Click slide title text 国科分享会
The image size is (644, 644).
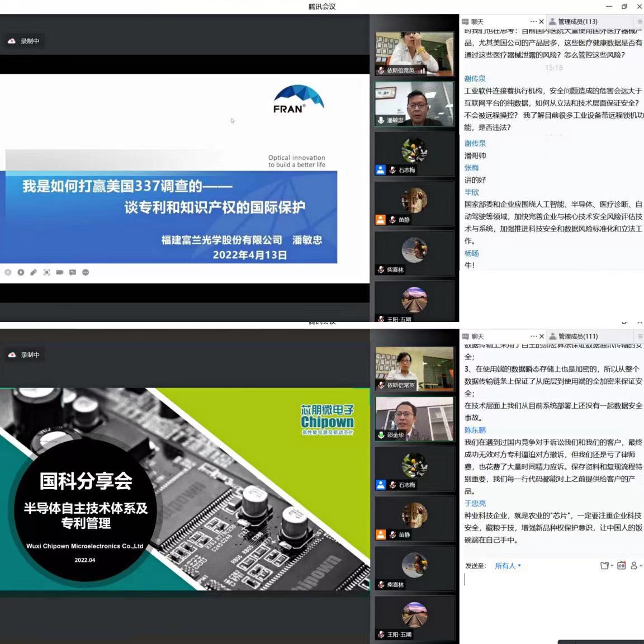[86, 481]
